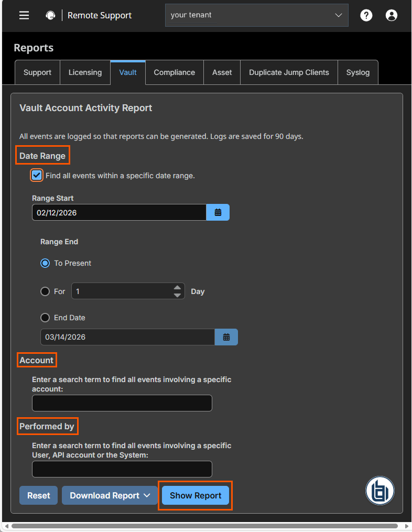Increase the For days stepper value
Screen dimensions: 412x532
177,287
